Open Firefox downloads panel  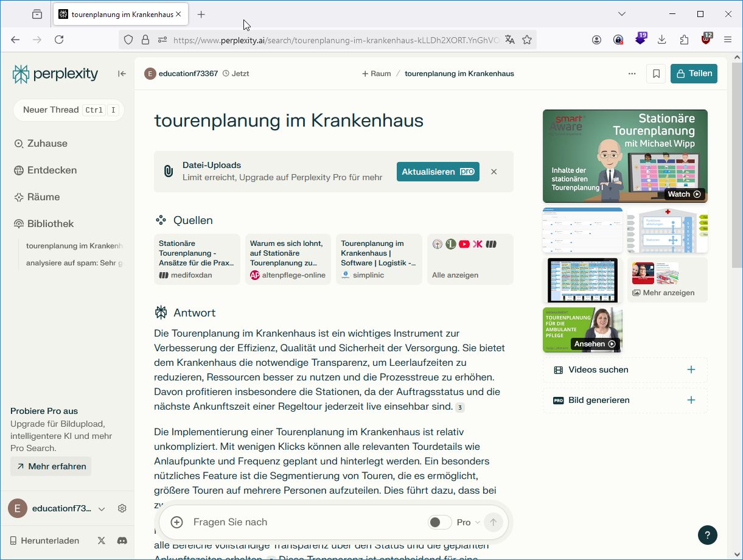coord(662,40)
